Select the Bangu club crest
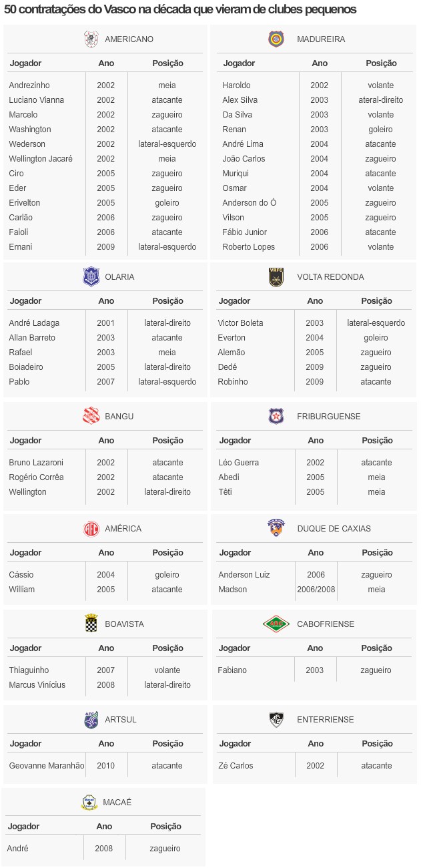 91,417
